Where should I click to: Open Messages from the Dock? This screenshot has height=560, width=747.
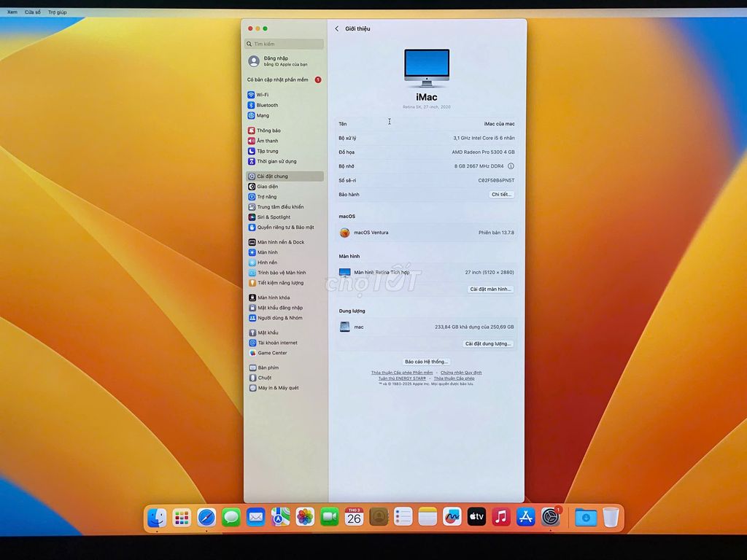tap(231, 518)
